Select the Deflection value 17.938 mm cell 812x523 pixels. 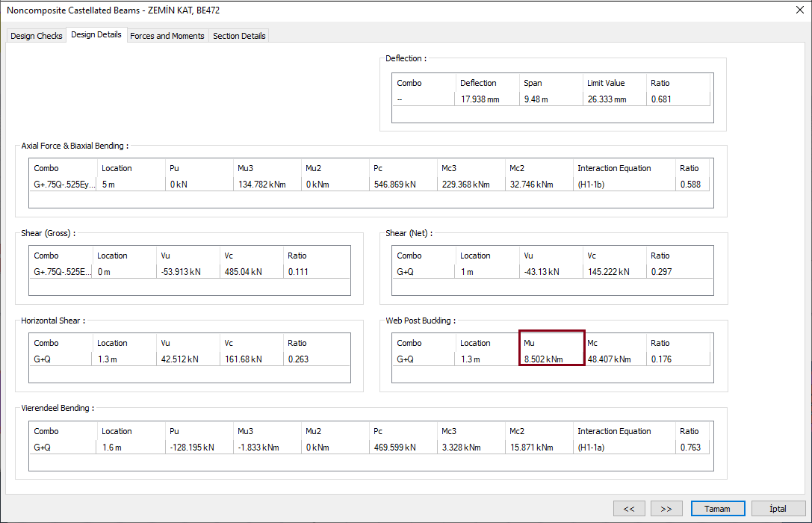[487, 99]
